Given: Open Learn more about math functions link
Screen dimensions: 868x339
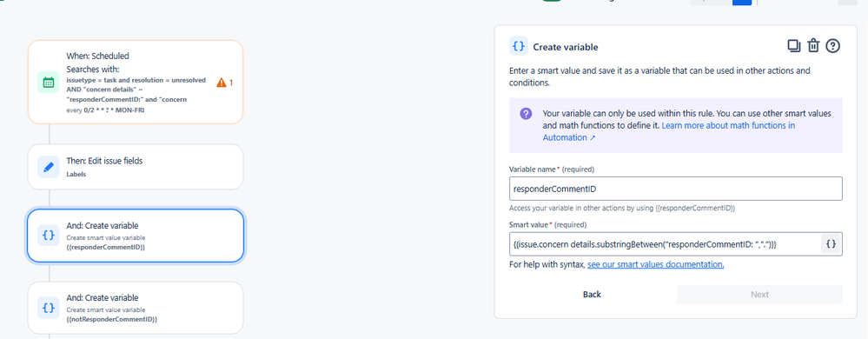Looking at the screenshot, I should pyautogui.click(x=669, y=131).
